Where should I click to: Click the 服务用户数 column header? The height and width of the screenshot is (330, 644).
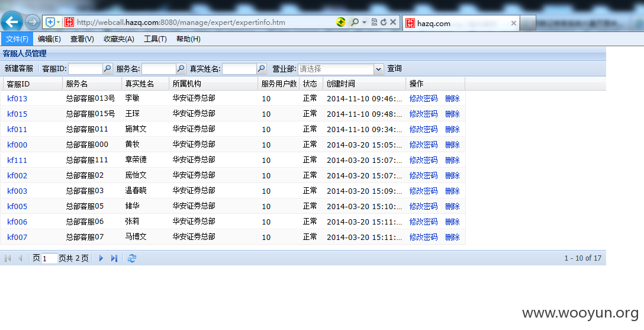[x=279, y=84]
